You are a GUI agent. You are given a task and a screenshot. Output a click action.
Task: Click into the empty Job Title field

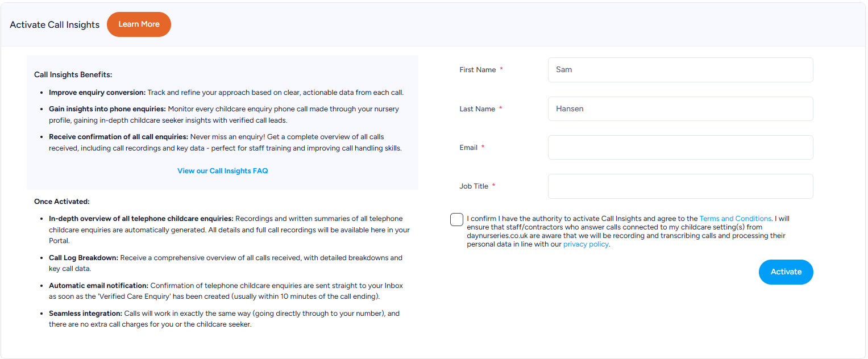point(680,186)
